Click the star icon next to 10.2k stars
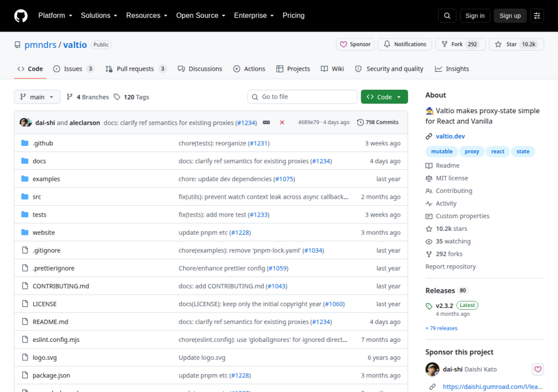 click(x=429, y=229)
